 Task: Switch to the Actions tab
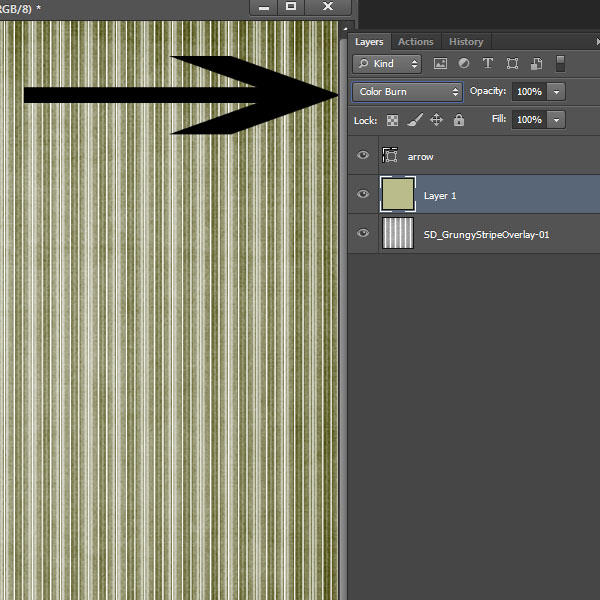click(x=416, y=42)
